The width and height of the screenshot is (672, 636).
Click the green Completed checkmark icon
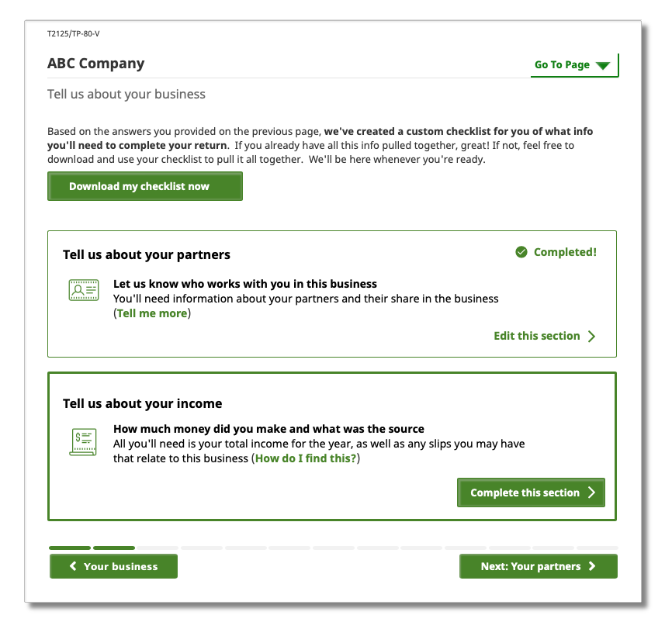click(521, 252)
